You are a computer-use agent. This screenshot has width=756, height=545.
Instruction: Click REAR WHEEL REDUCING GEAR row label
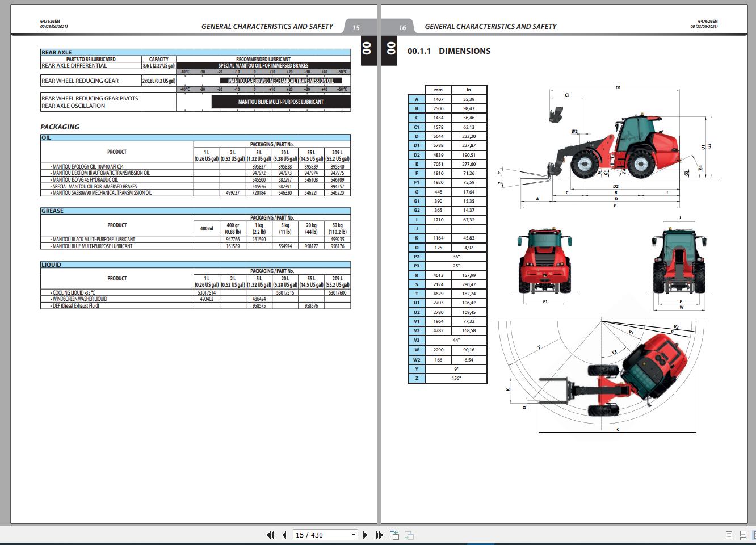(x=80, y=81)
